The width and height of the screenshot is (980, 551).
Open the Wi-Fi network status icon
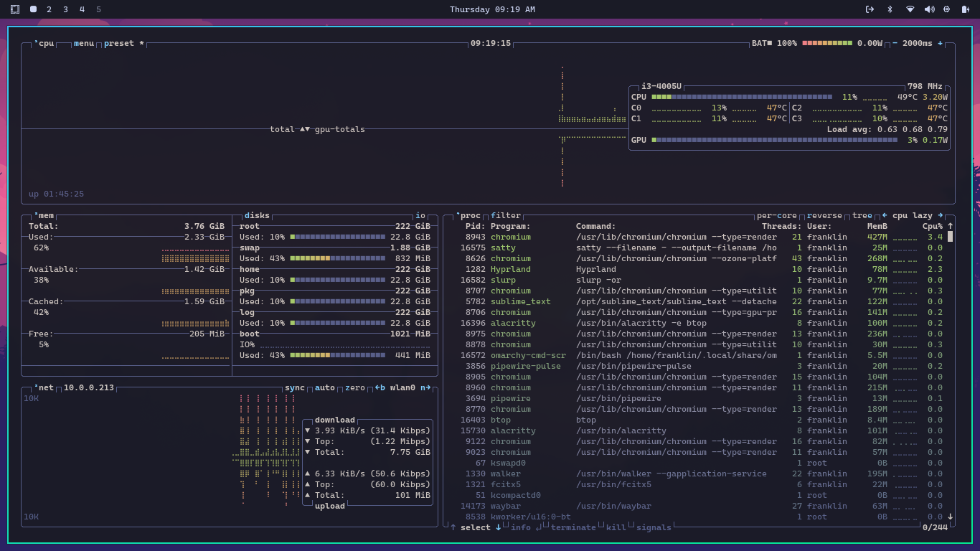pyautogui.click(x=910, y=9)
